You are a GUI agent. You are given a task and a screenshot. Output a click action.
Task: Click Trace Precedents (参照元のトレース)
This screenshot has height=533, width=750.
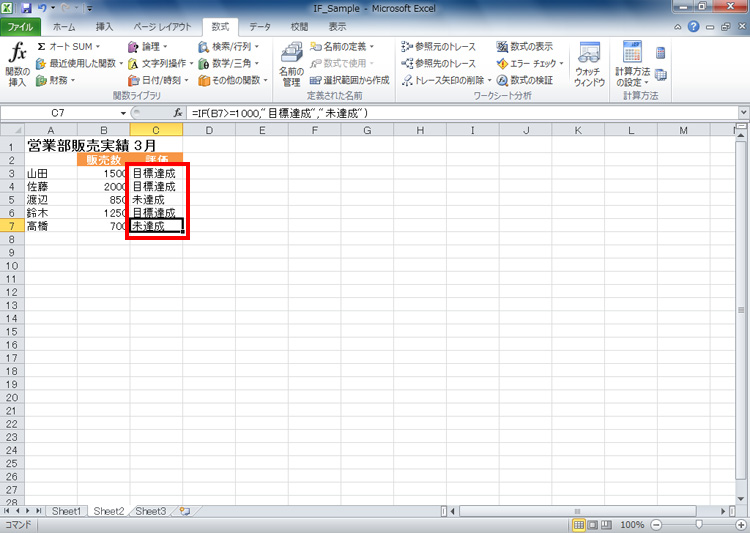click(439, 46)
